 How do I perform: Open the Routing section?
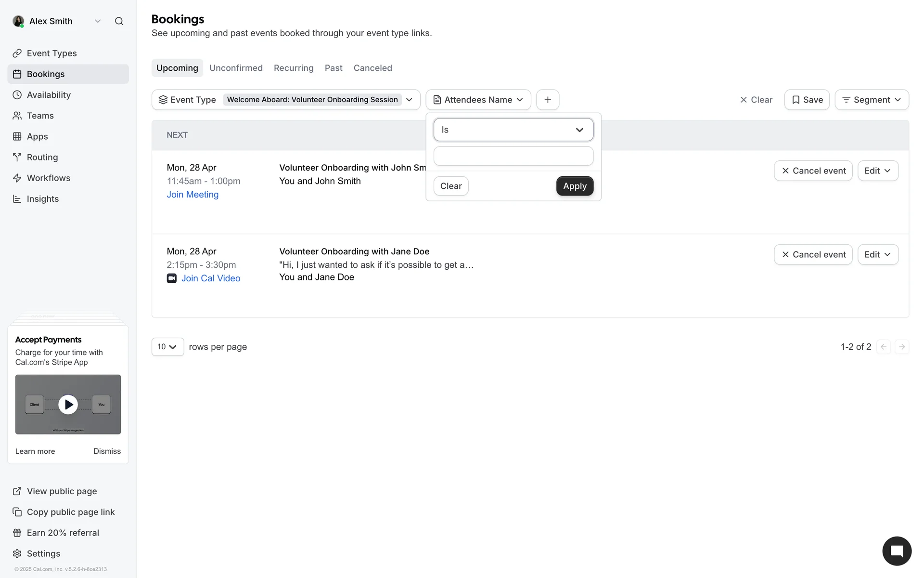(x=42, y=158)
